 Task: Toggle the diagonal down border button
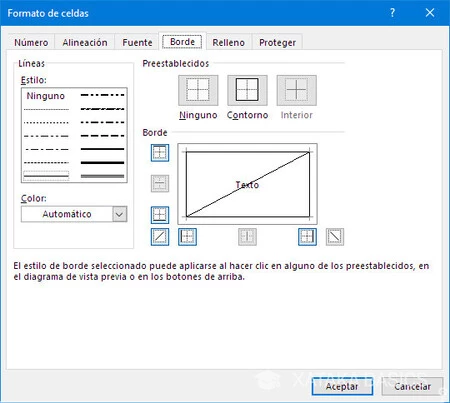pos(335,237)
